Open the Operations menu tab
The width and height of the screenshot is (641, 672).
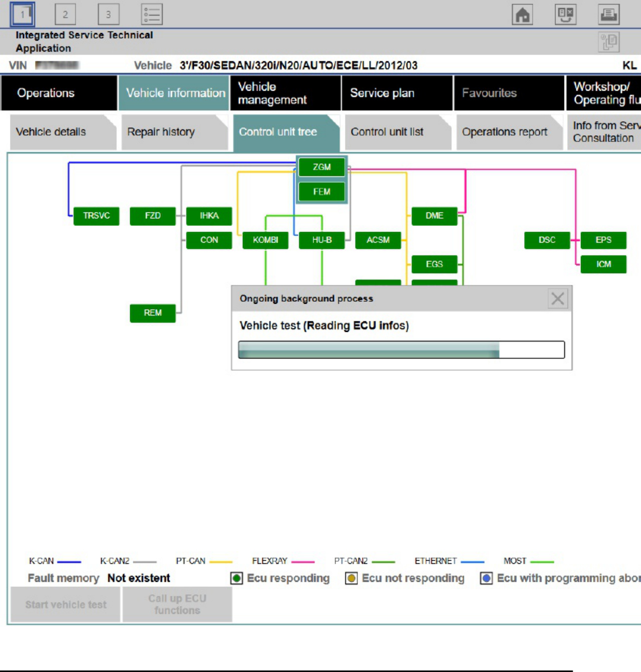click(x=59, y=93)
